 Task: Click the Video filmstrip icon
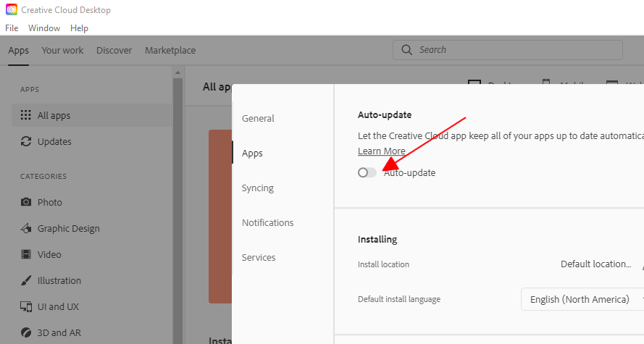point(26,254)
